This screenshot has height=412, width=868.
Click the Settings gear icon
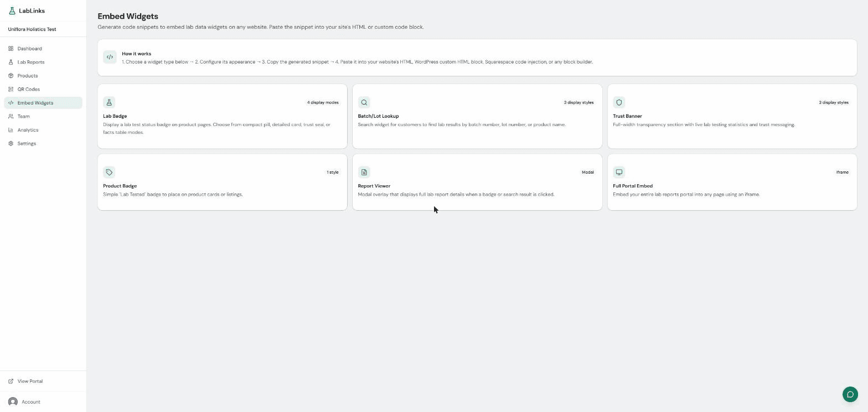[11, 143]
